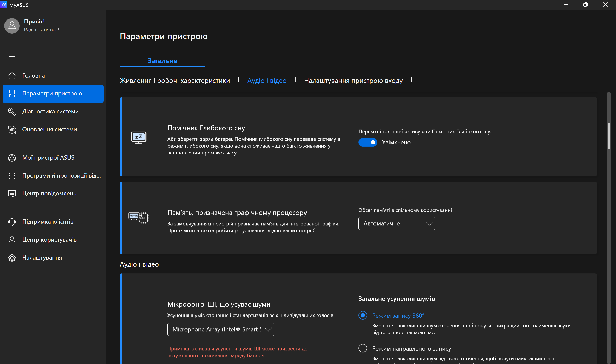Open the Microphone Array device dropdown
The height and width of the screenshot is (364, 616).
[221, 329]
